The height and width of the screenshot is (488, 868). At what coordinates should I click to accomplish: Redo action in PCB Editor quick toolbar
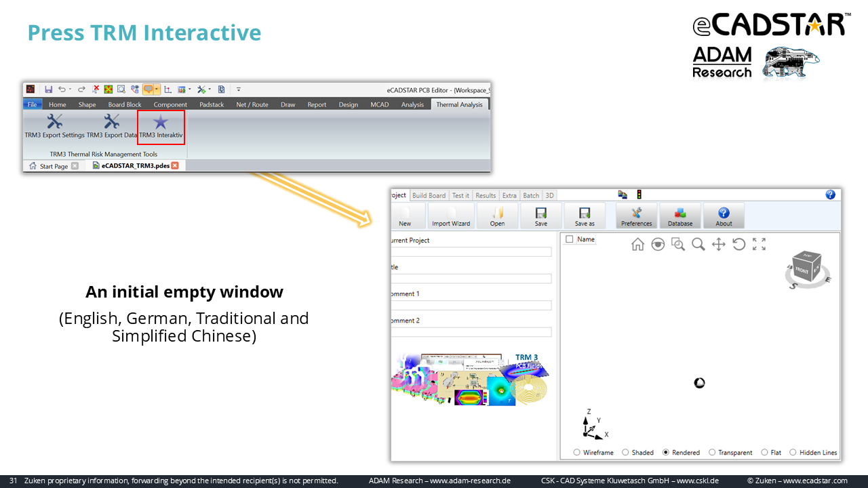81,89
